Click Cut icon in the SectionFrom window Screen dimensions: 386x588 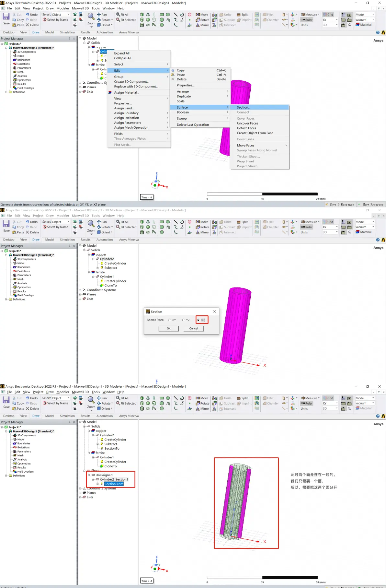[x=17, y=398]
